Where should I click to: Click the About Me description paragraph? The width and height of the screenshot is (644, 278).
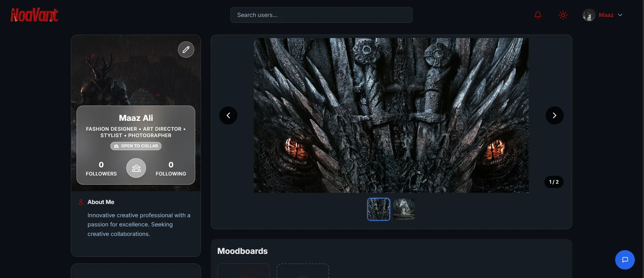[x=139, y=224]
